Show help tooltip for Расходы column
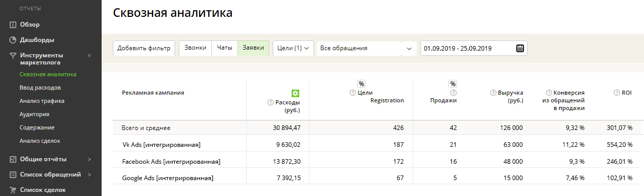 click(x=271, y=102)
